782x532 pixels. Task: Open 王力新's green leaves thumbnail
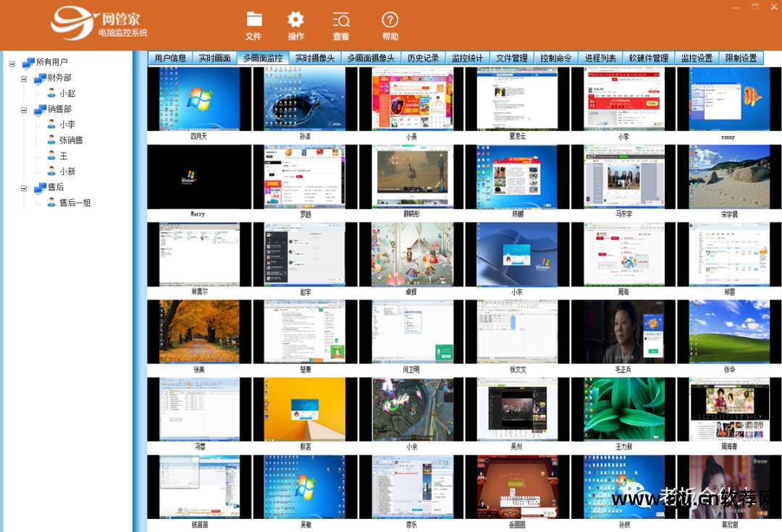click(x=623, y=410)
